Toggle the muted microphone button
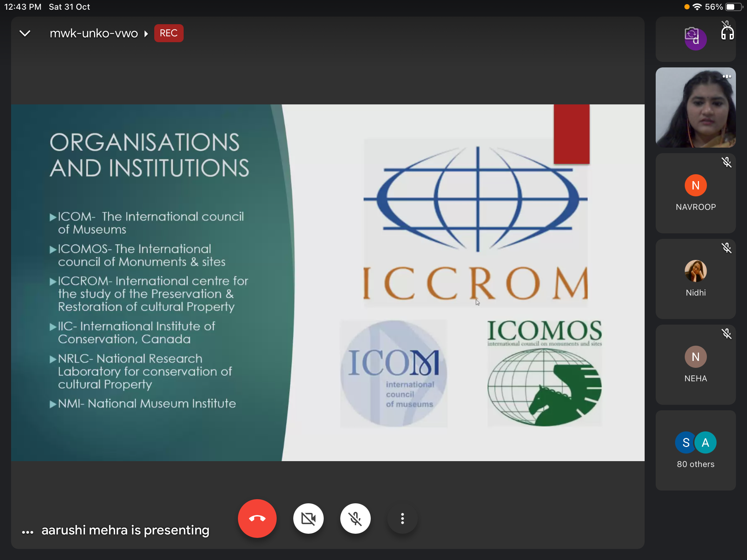747x560 pixels. [355, 518]
